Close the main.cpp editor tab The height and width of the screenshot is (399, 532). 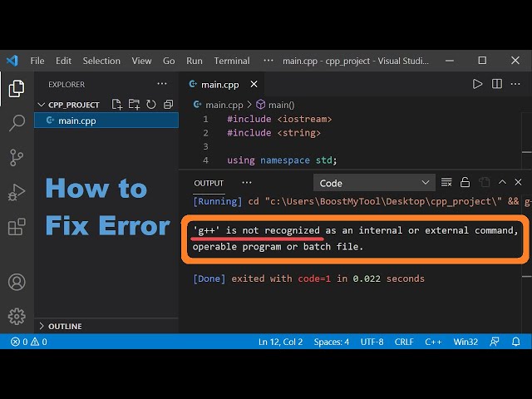[254, 84]
